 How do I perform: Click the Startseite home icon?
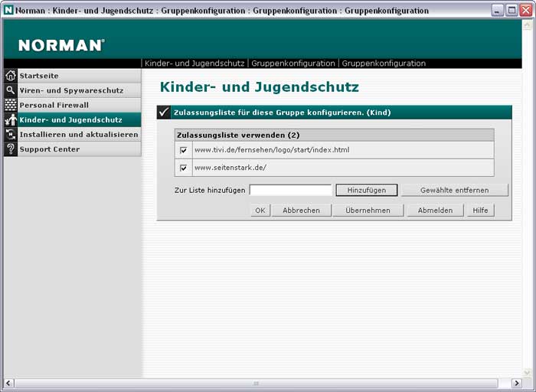(11, 76)
